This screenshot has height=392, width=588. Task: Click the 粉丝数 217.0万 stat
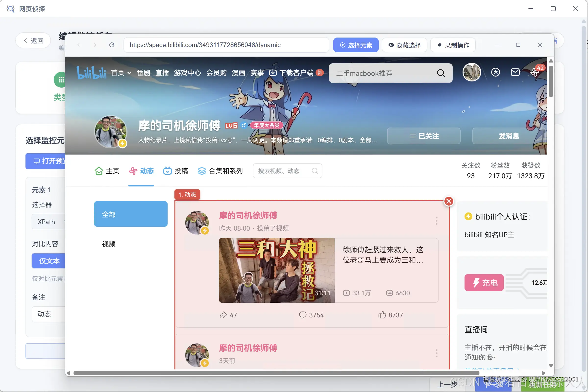coord(500,170)
